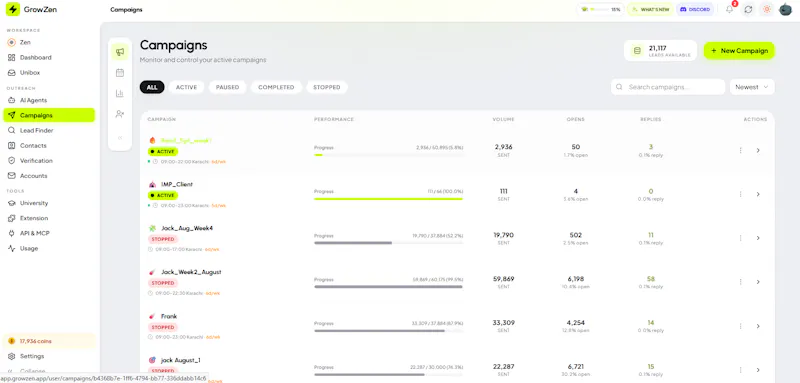
Task: Open the calendar view icon
Action: point(120,73)
